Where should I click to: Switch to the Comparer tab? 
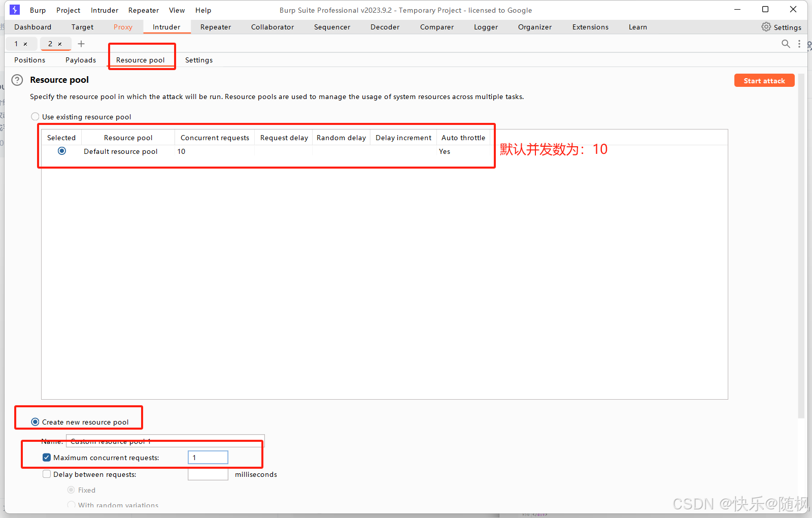[x=437, y=27]
